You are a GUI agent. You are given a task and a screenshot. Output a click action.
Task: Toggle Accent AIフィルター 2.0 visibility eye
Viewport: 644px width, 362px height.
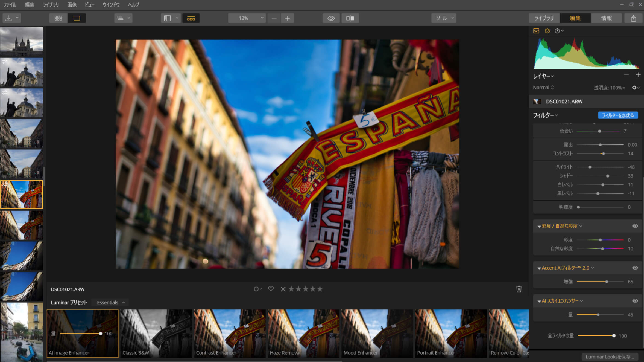(635, 268)
